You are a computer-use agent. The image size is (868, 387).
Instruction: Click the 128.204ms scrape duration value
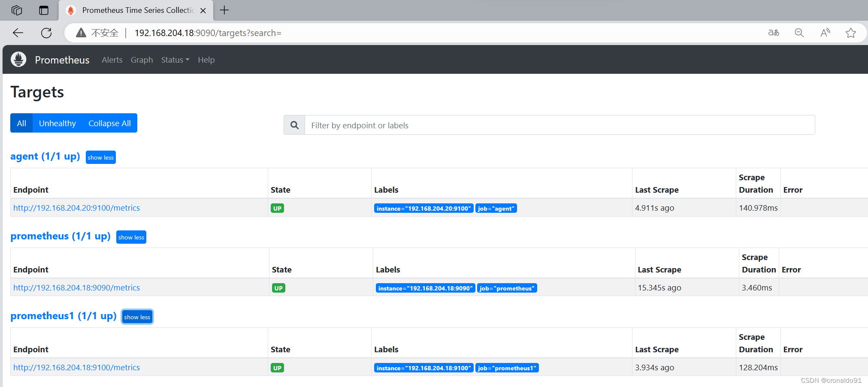pyautogui.click(x=758, y=367)
